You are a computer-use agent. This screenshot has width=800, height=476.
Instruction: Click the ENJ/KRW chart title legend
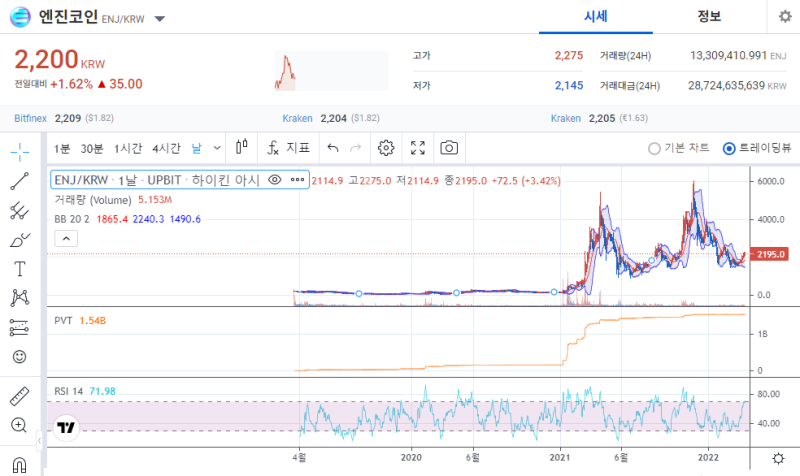(x=157, y=180)
